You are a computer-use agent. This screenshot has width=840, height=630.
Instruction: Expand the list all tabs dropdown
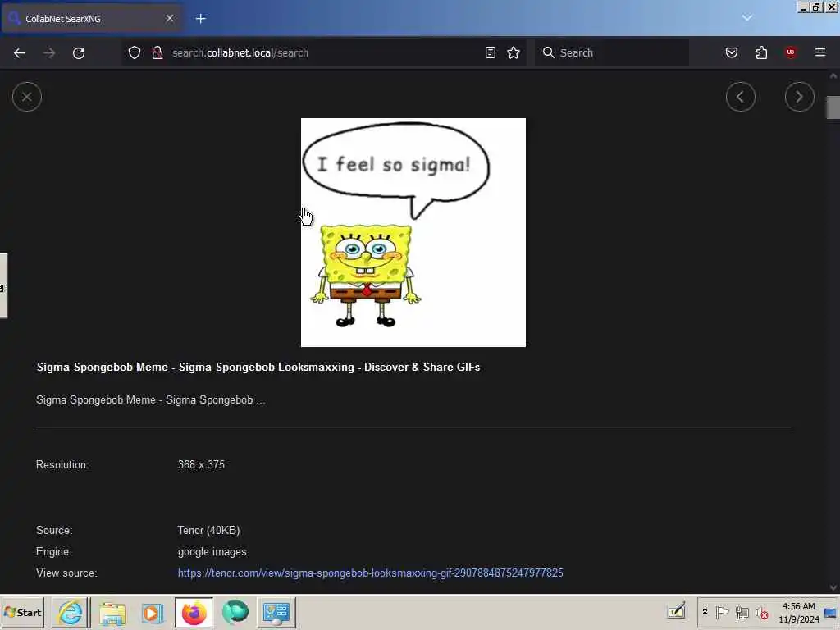pos(747,18)
